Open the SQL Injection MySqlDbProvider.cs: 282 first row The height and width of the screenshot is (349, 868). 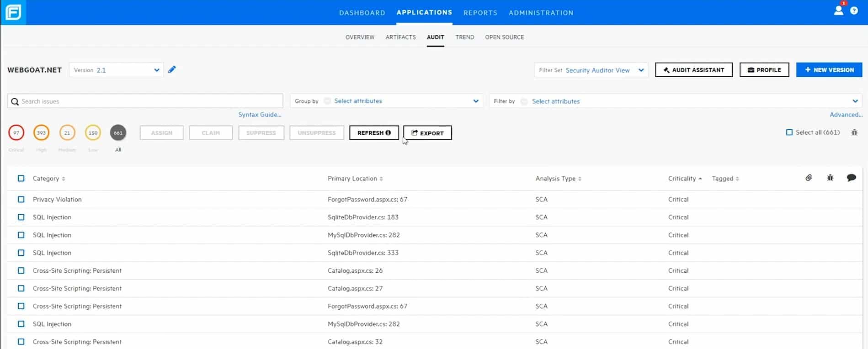coord(435,235)
